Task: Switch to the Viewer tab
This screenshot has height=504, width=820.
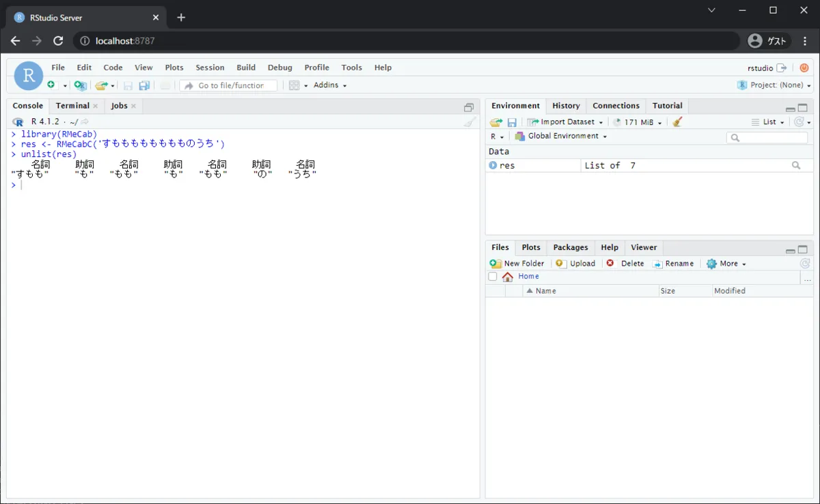Action: tap(644, 247)
